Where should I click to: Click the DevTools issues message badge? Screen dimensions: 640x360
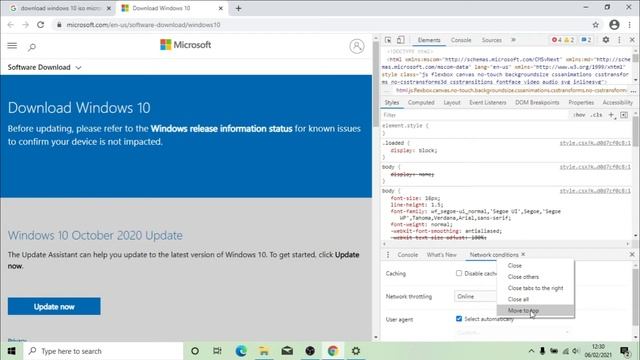(586, 40)
